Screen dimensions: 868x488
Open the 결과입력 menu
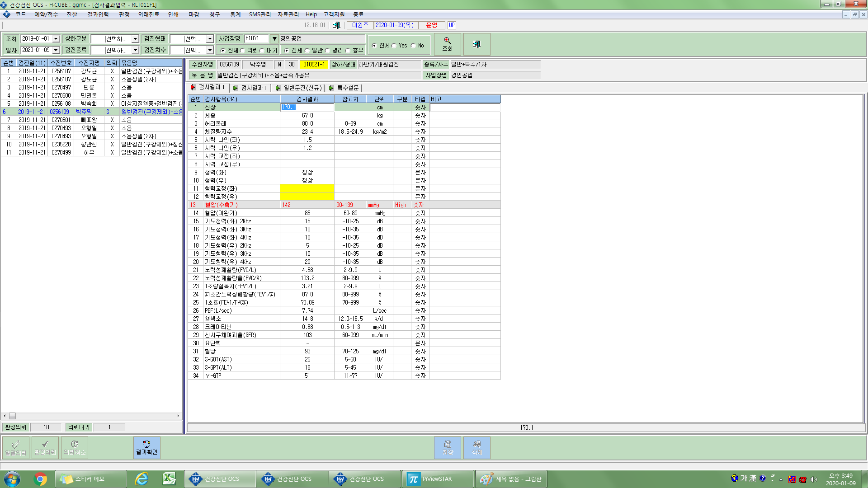(98, 14)
